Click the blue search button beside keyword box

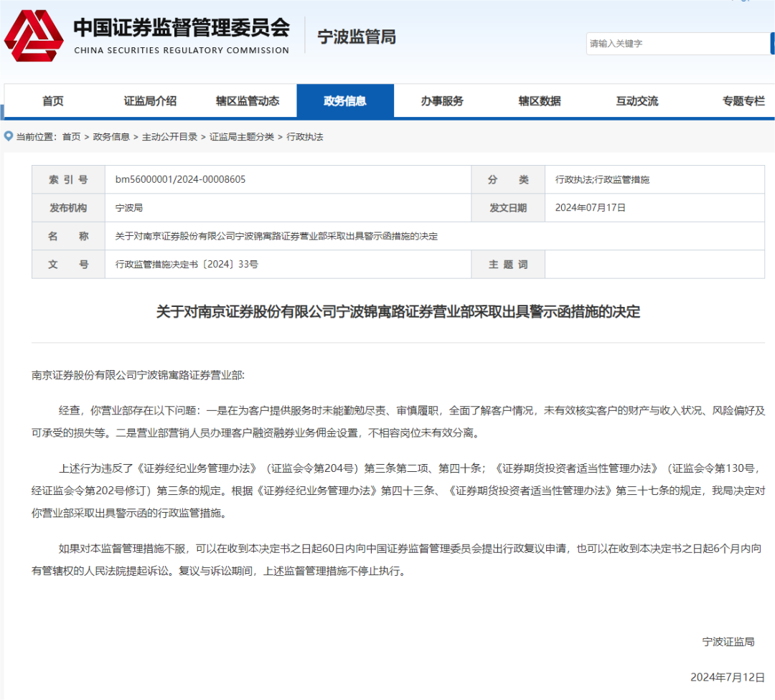tap(773, 44)
